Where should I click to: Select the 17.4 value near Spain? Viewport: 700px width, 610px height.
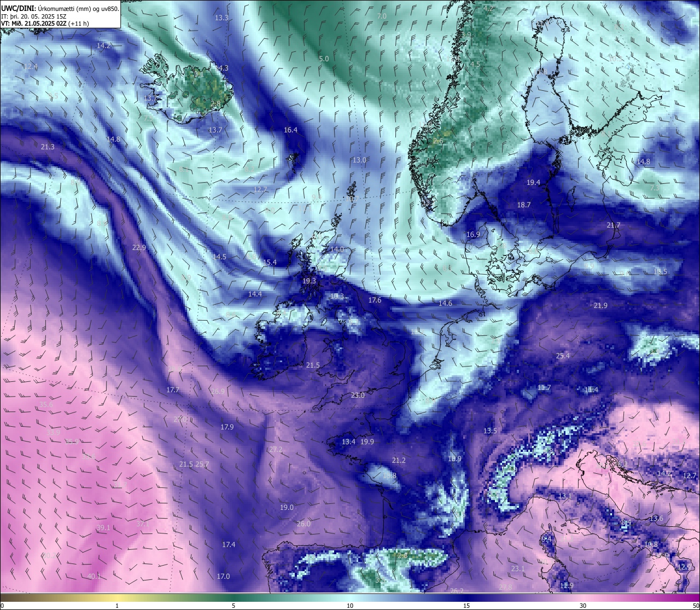pos(229,544)
